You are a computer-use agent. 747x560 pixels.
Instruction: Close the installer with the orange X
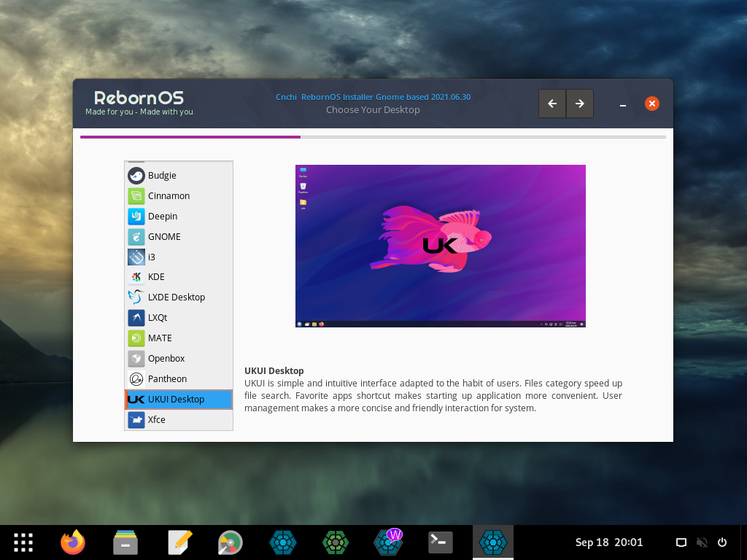click(x=651, y=104)
